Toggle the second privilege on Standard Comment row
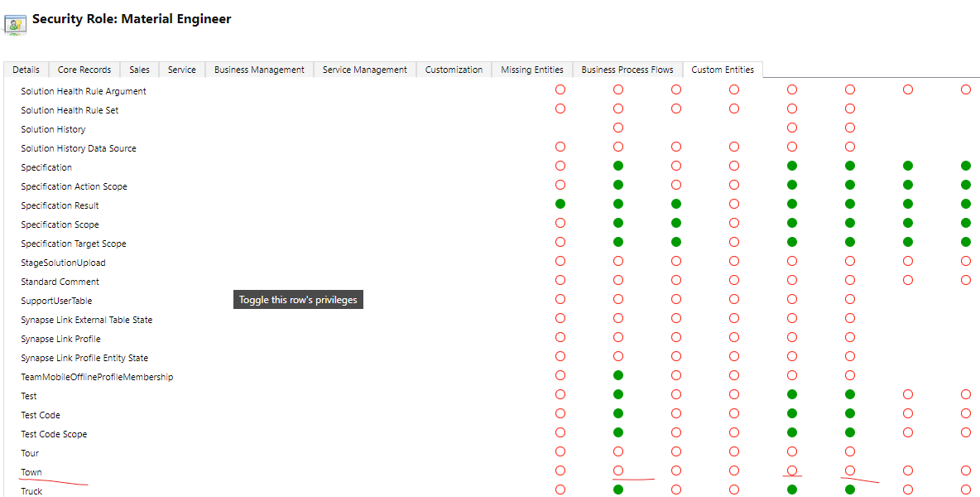 [618, 280]
